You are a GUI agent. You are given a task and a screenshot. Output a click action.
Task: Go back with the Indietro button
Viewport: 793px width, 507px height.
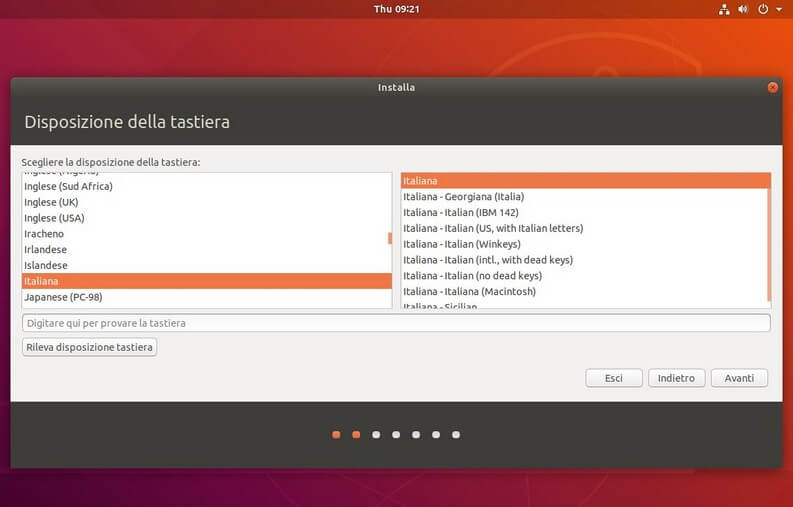pos(677,378)
